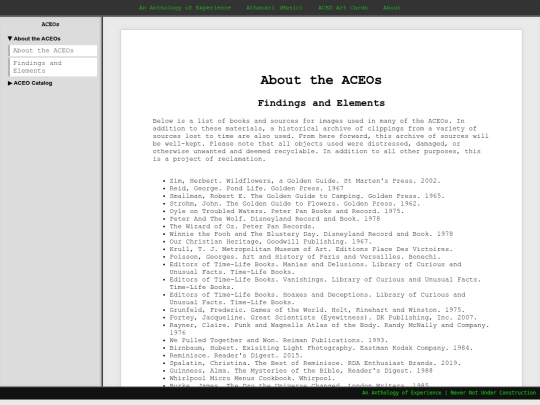Viewport: 540px width, 405px height.
Task: Click the Reminisce Reader's Digest 2015 entry
Action: (236, 355)
